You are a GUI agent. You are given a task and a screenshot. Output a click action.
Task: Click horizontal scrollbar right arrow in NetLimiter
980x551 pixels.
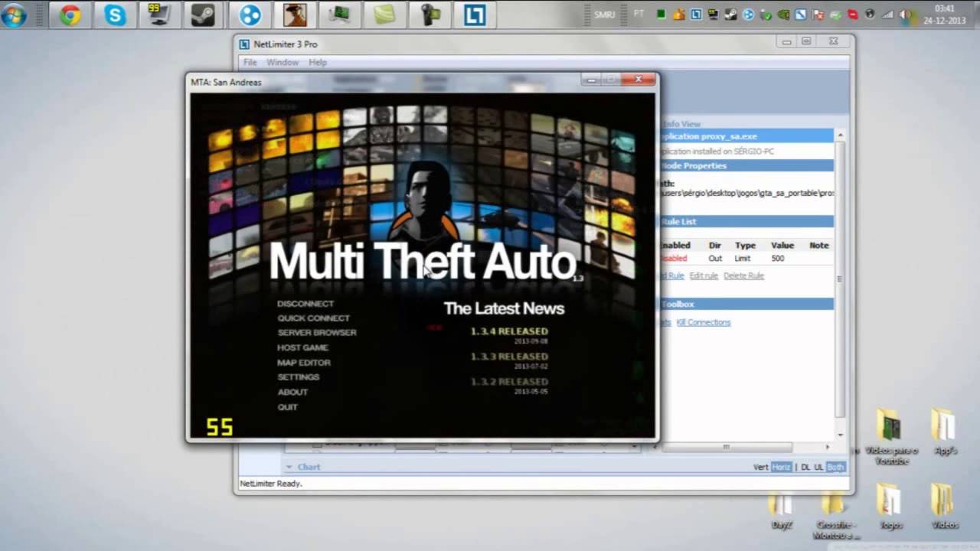click(x=827, y=447)
